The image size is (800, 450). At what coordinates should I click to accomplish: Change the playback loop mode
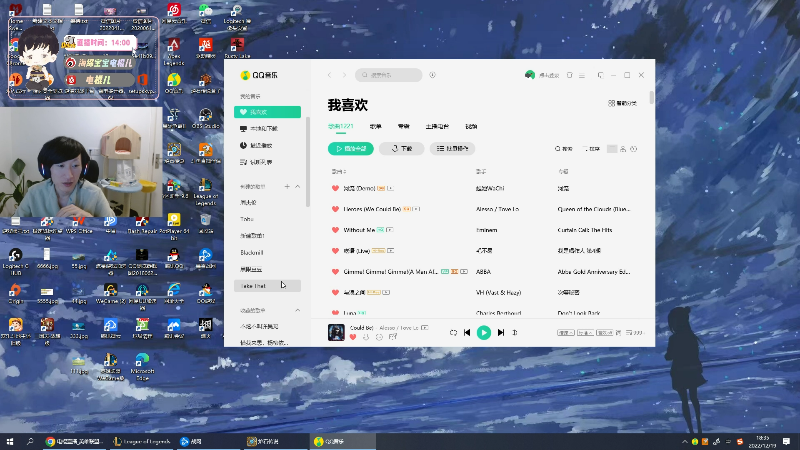coord(453,333)
